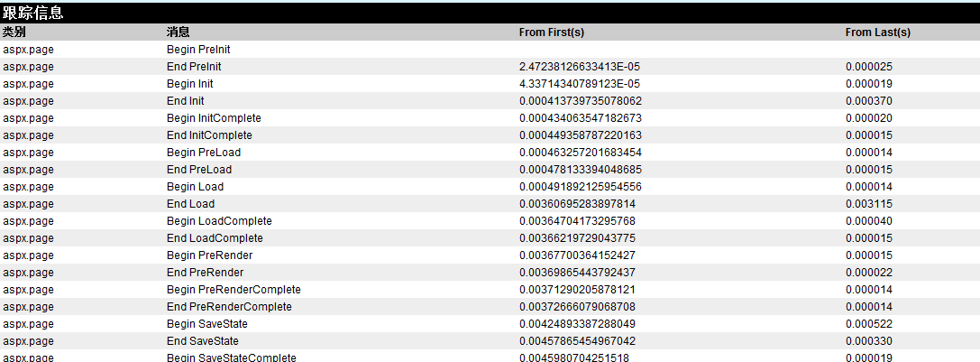Click the From Last(s) column header
The width and height of the screenshot is (980, 362).
(877, 32)
